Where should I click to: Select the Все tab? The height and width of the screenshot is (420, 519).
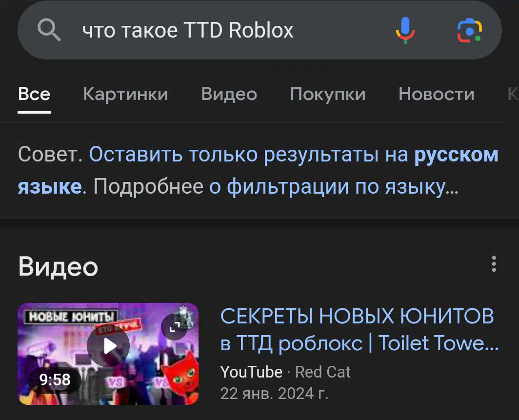pos(34,94)
